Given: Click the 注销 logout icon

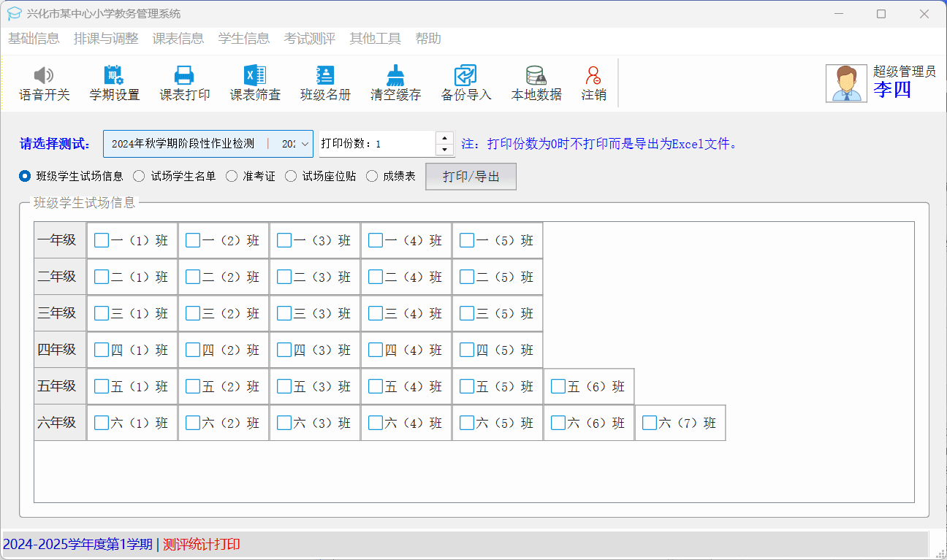Looking at the screenshot, I should pyautogui.click(x=593, y=76).
